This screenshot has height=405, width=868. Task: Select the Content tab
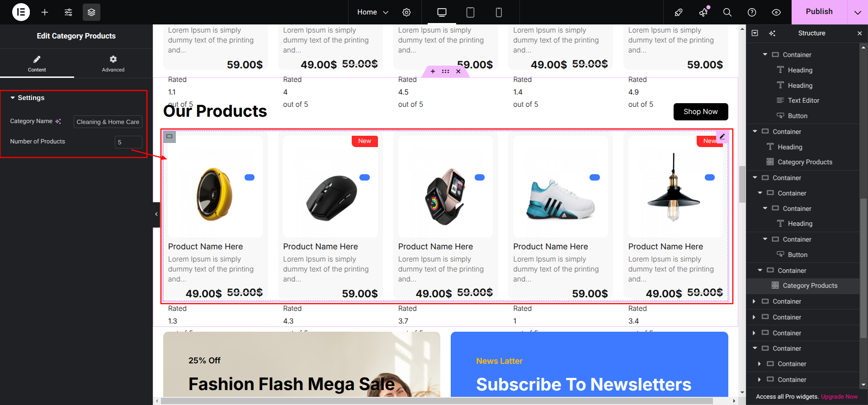click(x=37, y=64)
